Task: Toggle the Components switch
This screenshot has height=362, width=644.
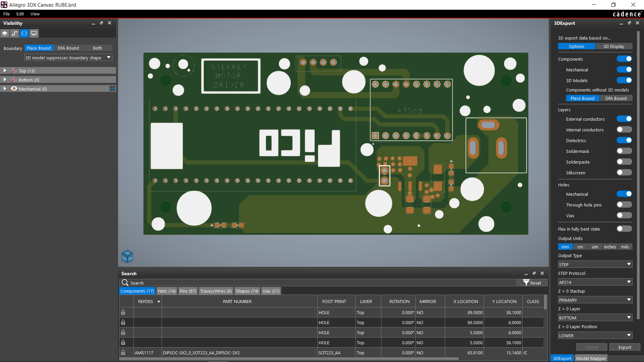Action: [x=624, y=59]
